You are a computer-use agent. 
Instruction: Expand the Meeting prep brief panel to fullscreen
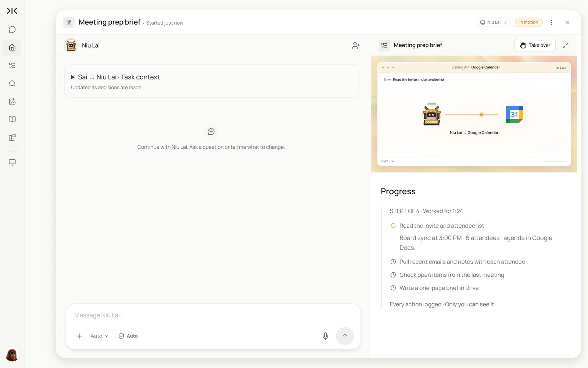tap(566, 45)
